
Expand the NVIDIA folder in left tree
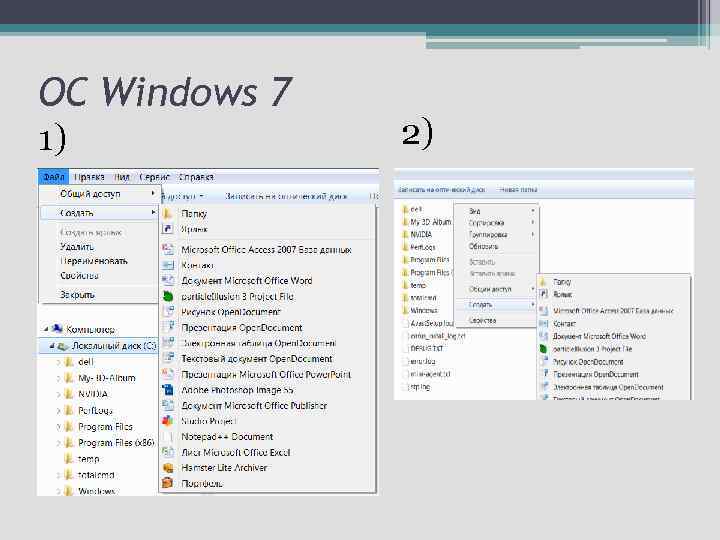(58, 394)
